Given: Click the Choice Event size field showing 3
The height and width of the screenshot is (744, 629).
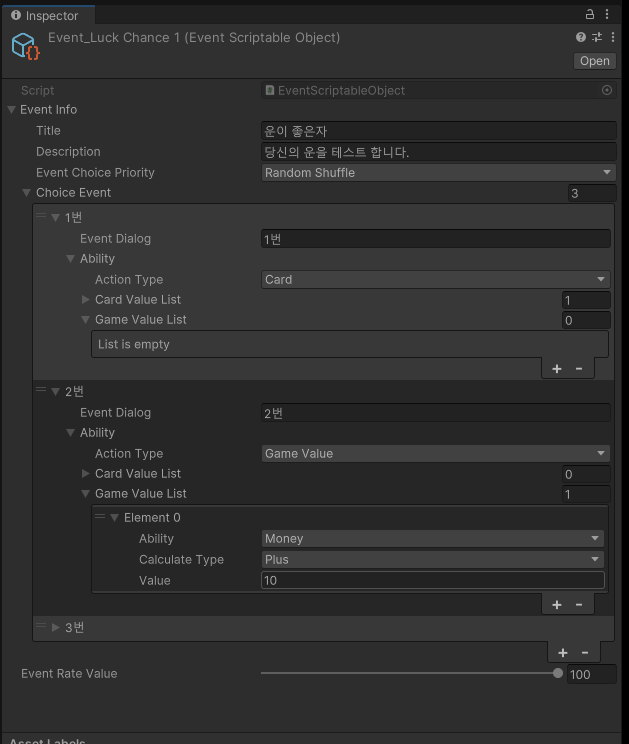Looking at the screenshot, I should click(592, 193).
